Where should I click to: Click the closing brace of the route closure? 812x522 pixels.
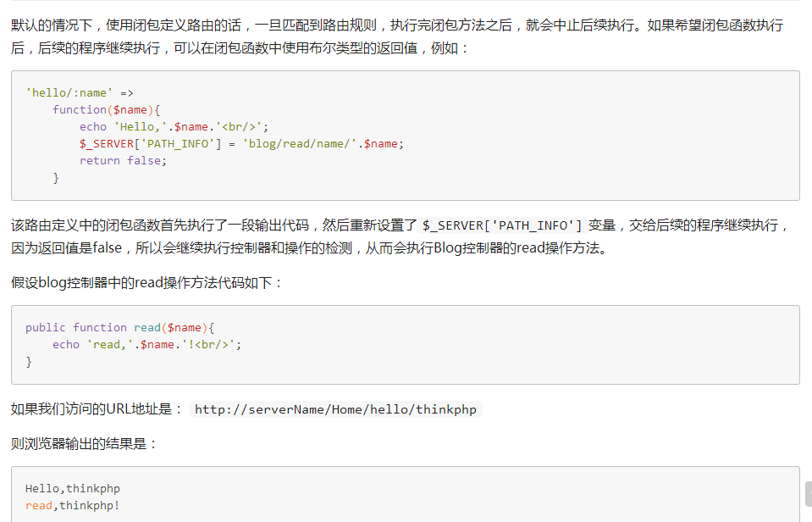pos(56,178)
